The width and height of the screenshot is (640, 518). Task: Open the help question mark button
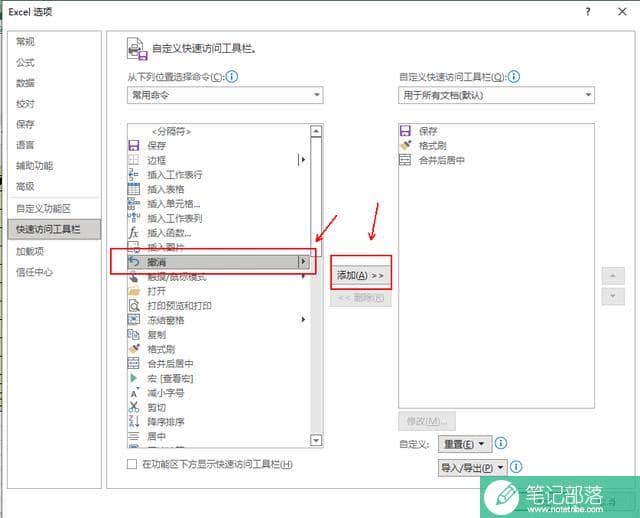coord(588,12)
